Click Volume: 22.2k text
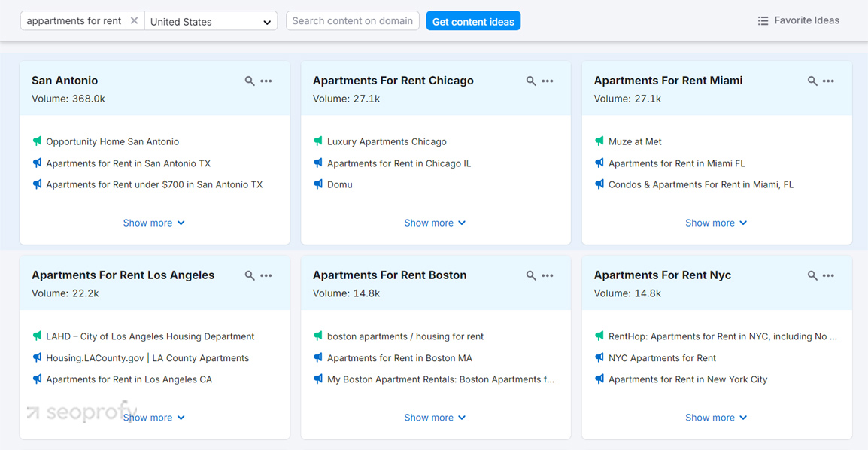Viewport: 868px width, 450px height. 65,293
